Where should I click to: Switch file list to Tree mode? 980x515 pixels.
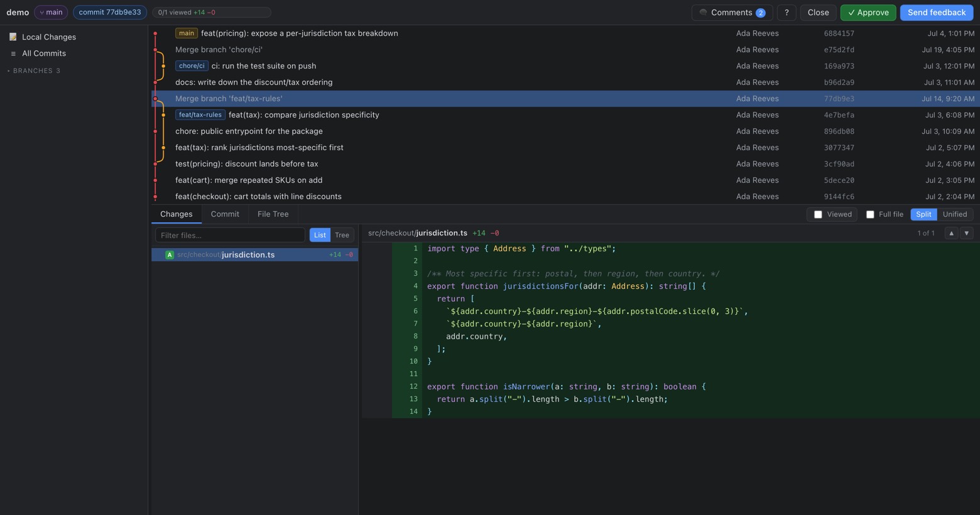pyautogui.click(x=342, y=235)
